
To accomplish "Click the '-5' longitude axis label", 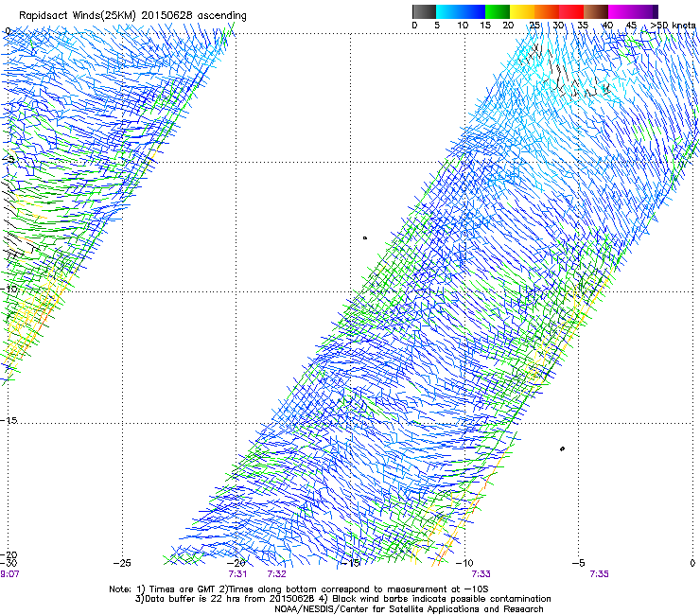I will point(579,563).
